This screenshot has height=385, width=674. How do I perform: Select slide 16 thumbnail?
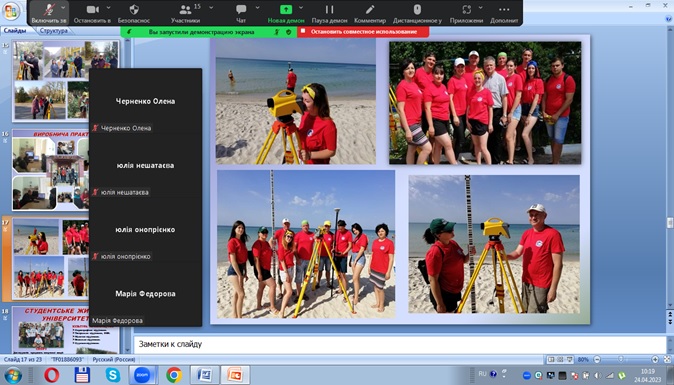pos(50,170)
